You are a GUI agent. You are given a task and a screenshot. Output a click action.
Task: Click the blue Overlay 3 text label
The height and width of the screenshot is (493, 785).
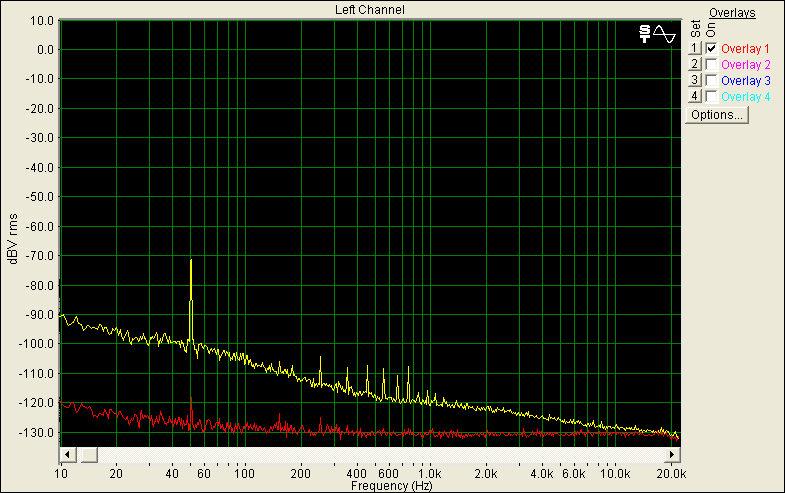(x=745, y=80)
